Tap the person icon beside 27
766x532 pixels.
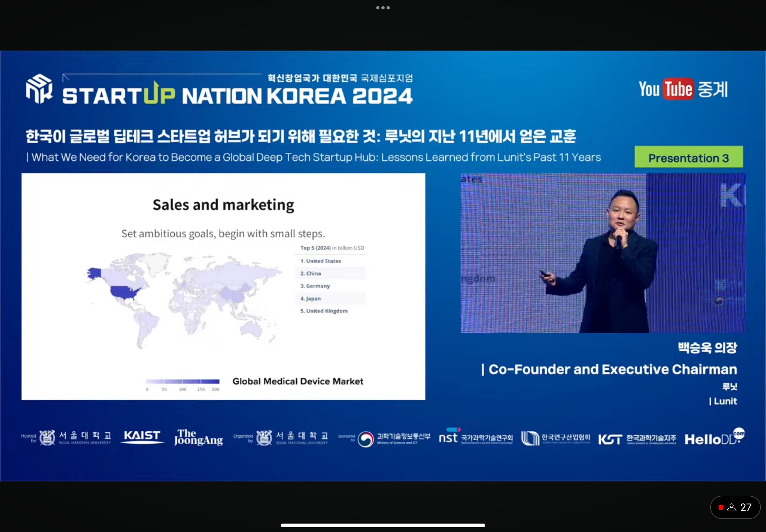coord(731,507)
